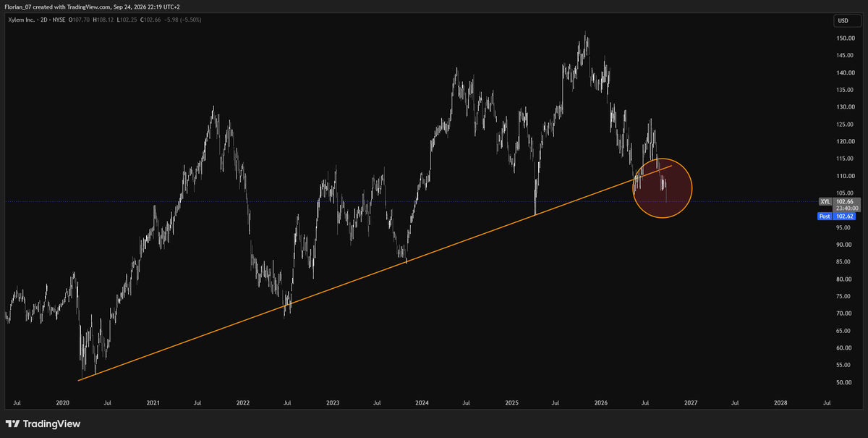Click the 2022 label on time axis

[x=242, y=402]
